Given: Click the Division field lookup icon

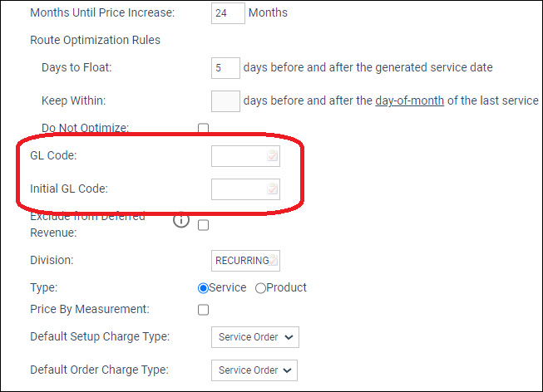Looking at the screenshot, I should (x=274, y=261).
